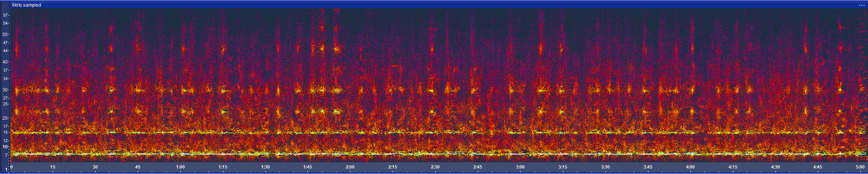
Task: Click the 3:45 marker on the time ruler
Action: (x=648, y=167)
